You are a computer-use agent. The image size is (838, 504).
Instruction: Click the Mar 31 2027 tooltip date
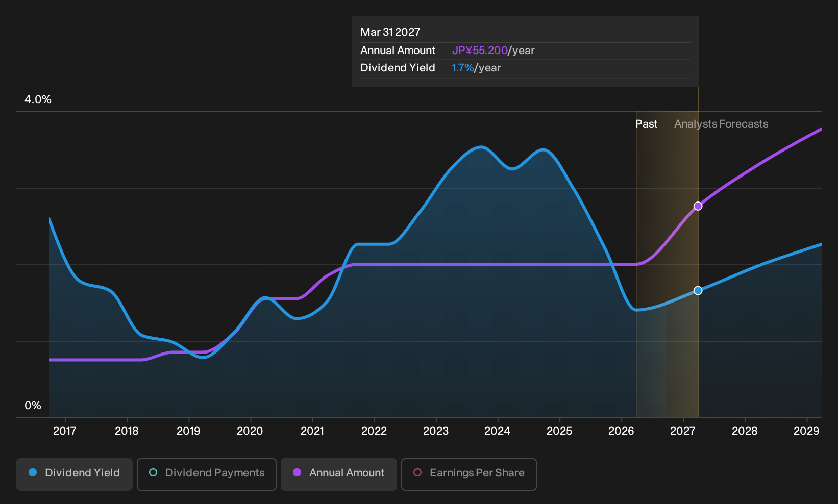pos(390,32)
